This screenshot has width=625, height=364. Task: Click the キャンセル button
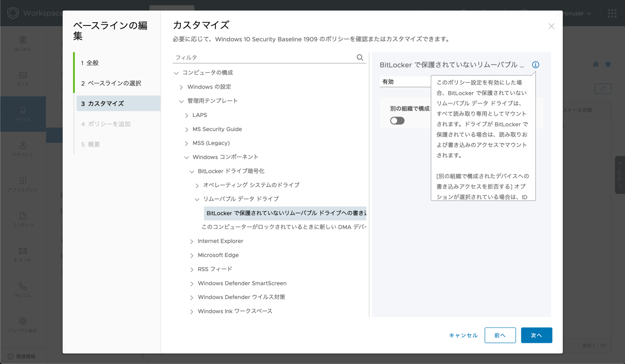coord(463,336)
